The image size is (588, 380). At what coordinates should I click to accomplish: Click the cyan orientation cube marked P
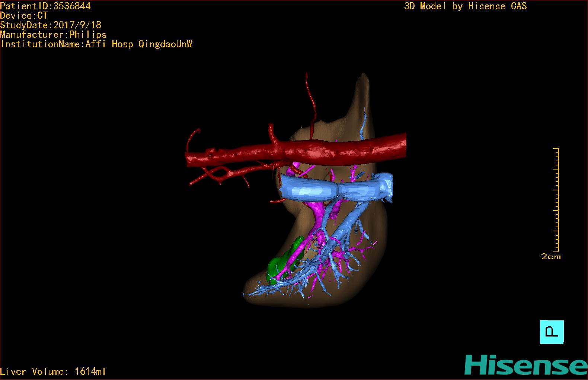[x=552, y=332]
